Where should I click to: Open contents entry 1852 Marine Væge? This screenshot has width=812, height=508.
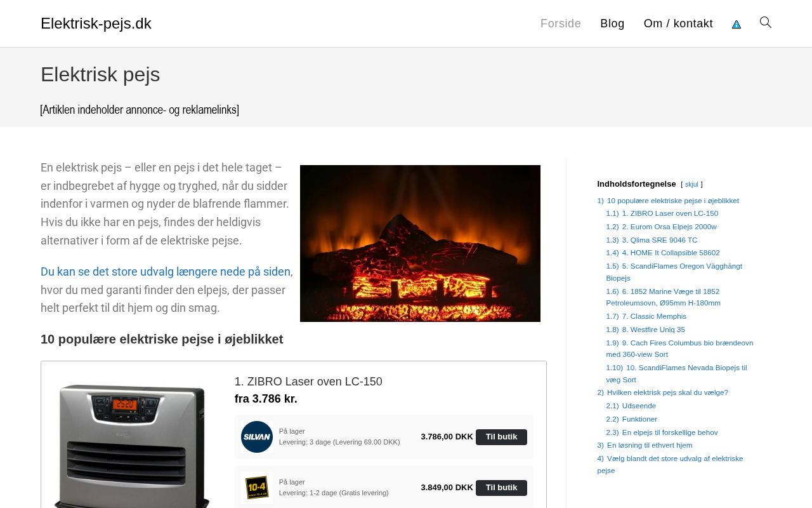pos(663,297)
